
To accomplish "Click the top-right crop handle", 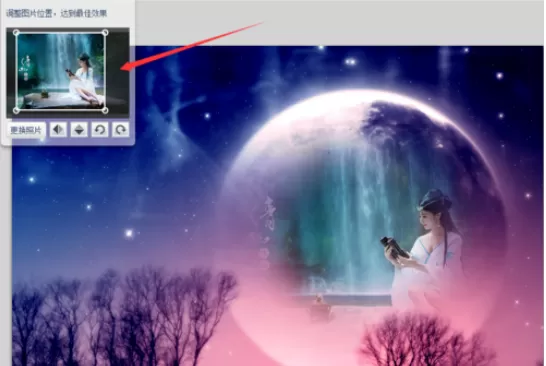I will tap(105, 33).
